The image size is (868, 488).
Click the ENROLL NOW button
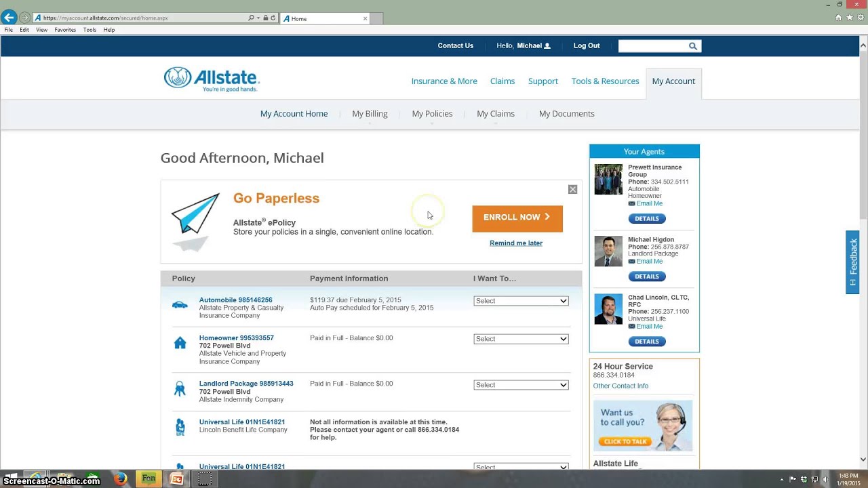point(517,218)
